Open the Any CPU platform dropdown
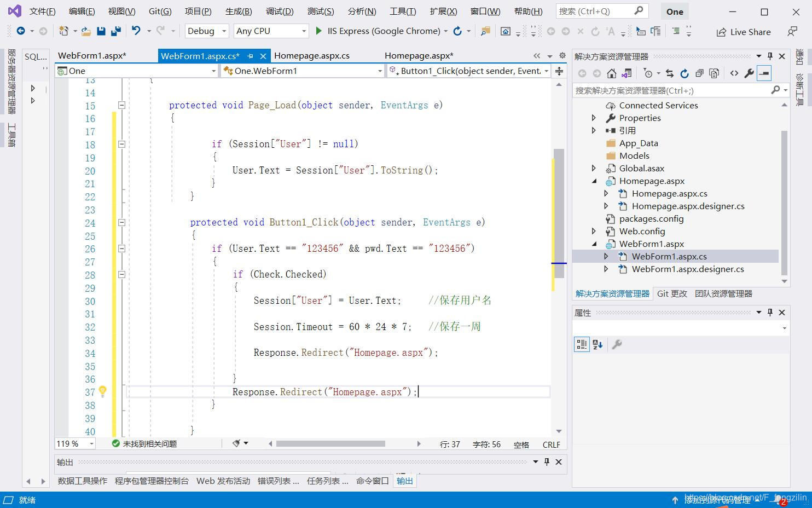 click(x=271, y=31)
